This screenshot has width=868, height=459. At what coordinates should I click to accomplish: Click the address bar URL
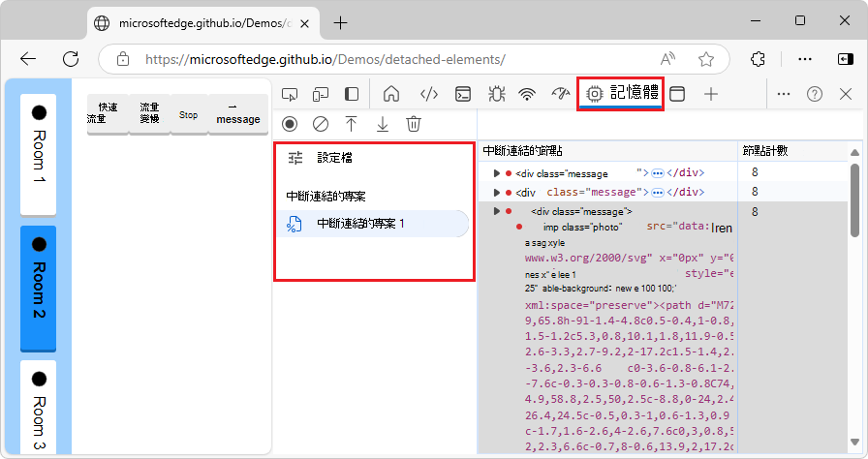click(x=325, y=59)
